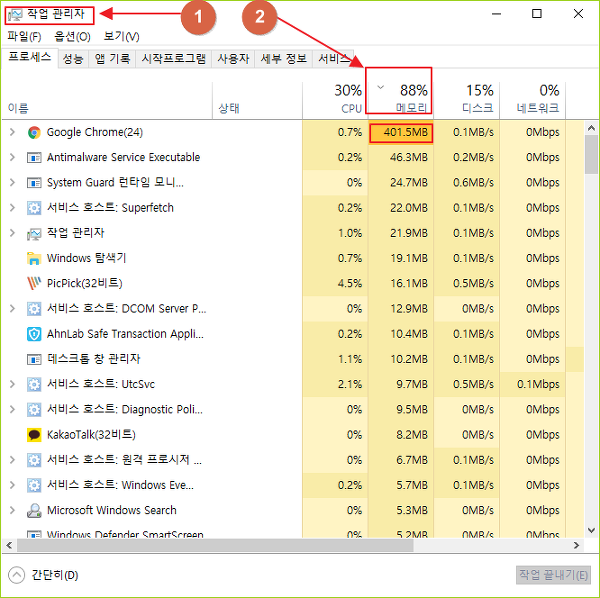Click the PicPick(32비트) icon
The height and width of the screenshot is (598, 600).
pyautogui.click(x=34, y=284)
